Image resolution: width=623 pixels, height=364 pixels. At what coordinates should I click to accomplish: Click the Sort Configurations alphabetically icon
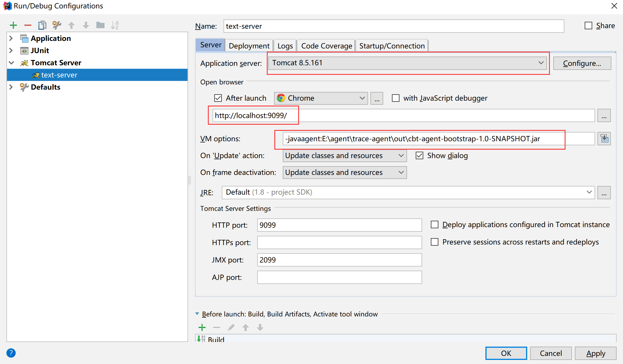[x=115, y=26]
